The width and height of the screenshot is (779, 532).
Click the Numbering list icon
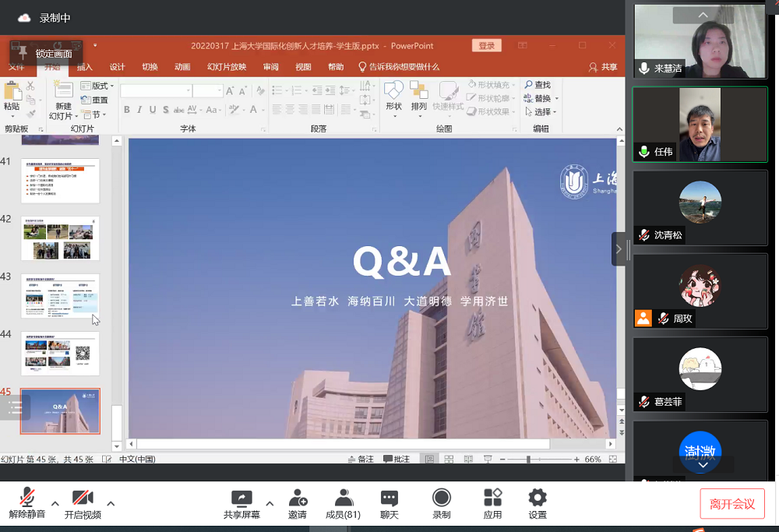297,90
